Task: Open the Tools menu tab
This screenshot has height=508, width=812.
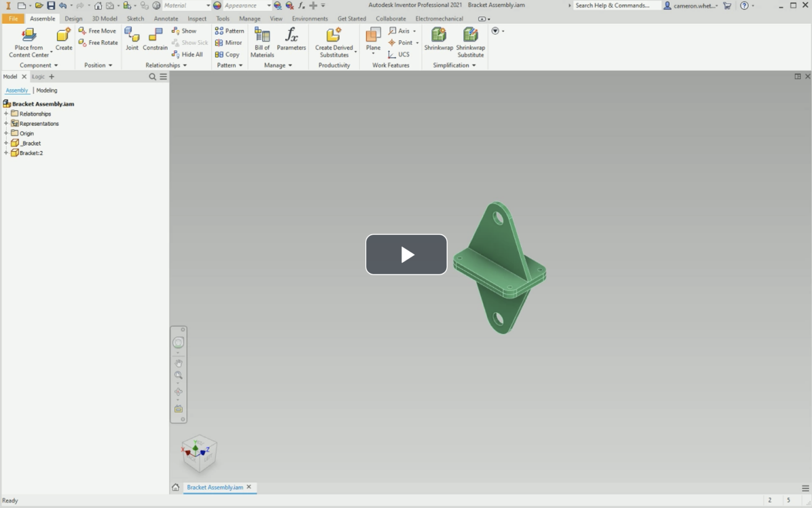Action: 222,18
